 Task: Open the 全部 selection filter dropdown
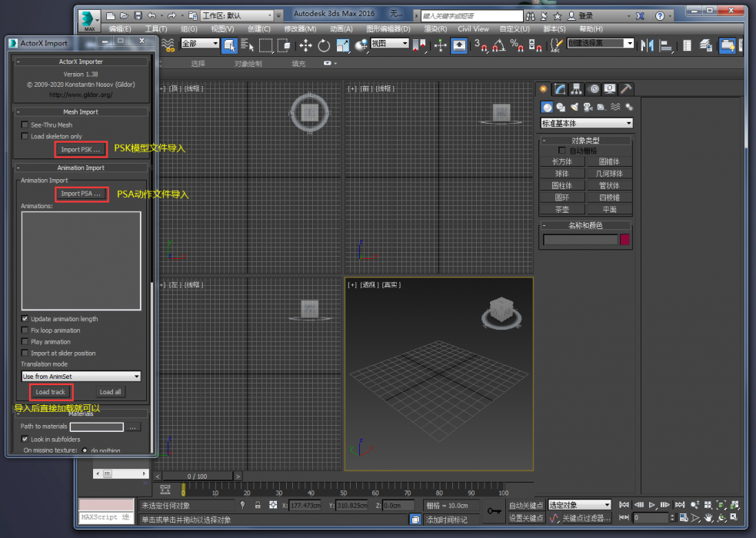200,43
